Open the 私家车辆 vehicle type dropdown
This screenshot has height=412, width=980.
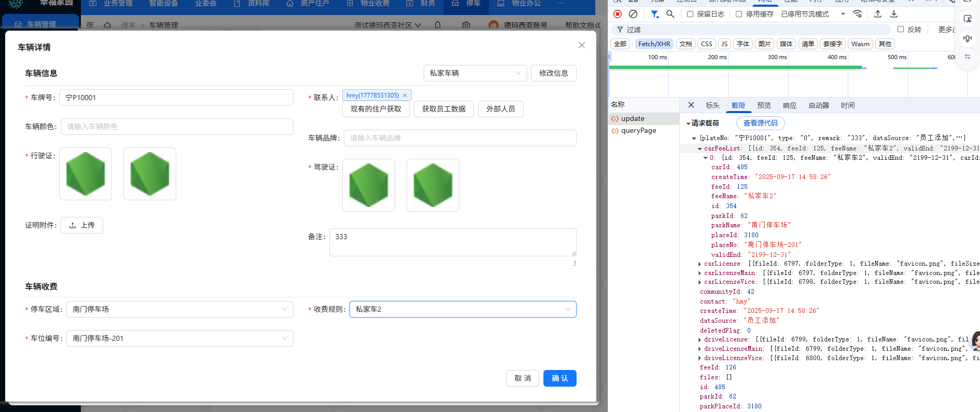pyautogui.click(x=475, y=73)
